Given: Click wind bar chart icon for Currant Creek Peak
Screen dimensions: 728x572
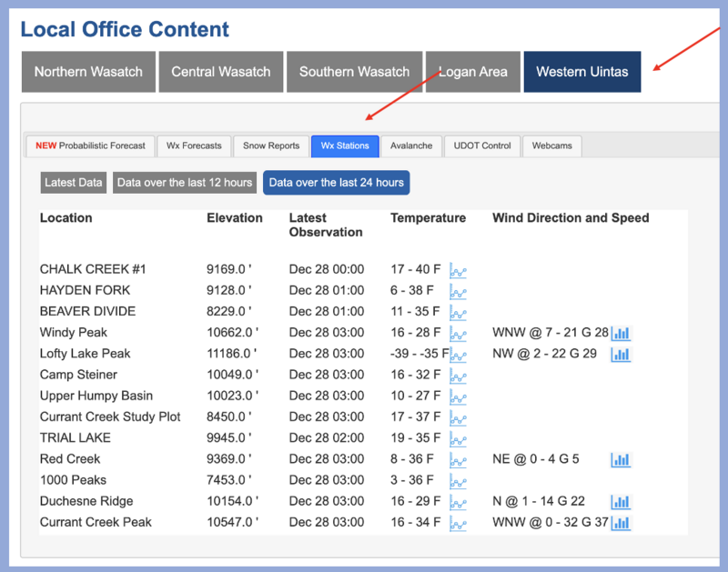Looking at the screenshot, I should [621, 523].
